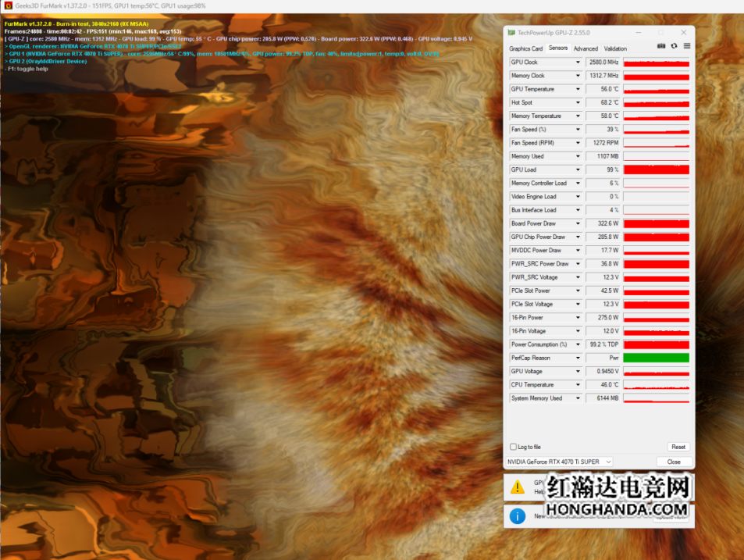The height and width of the screenshot is (560, 744).
Task: Click the 1107 MB Memory Used value
Action: click(603, 156)
